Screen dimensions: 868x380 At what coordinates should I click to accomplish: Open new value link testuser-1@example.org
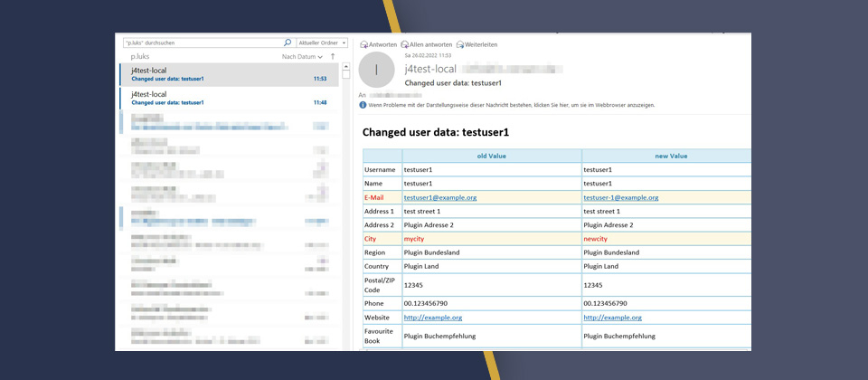[x=620, y=197]
